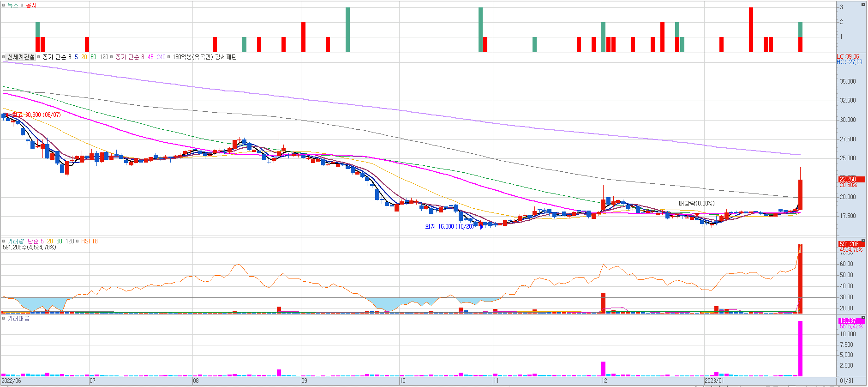The image size is (868, 387).
Task: Click the square marker before RSI 18
Action: (78, 241)
